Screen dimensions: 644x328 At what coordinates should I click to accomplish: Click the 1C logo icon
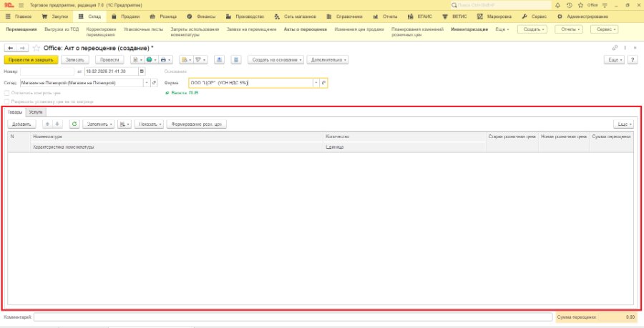coord(9,5)
